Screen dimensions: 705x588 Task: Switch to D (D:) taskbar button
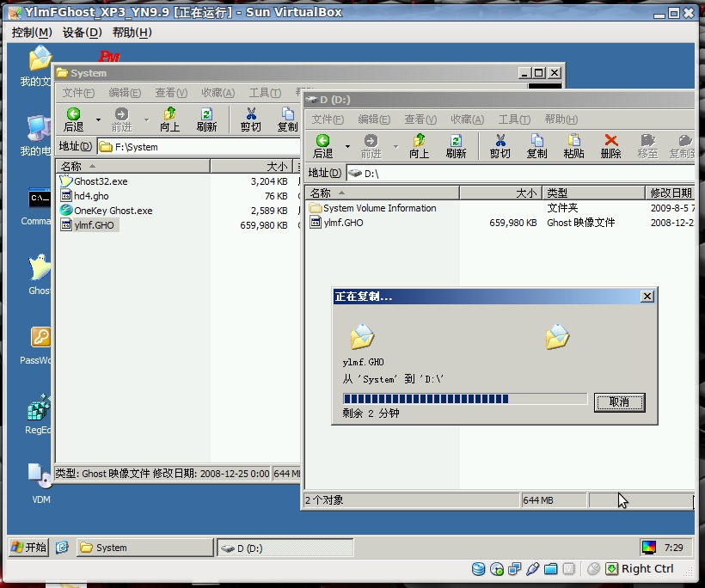click(285, 548)
